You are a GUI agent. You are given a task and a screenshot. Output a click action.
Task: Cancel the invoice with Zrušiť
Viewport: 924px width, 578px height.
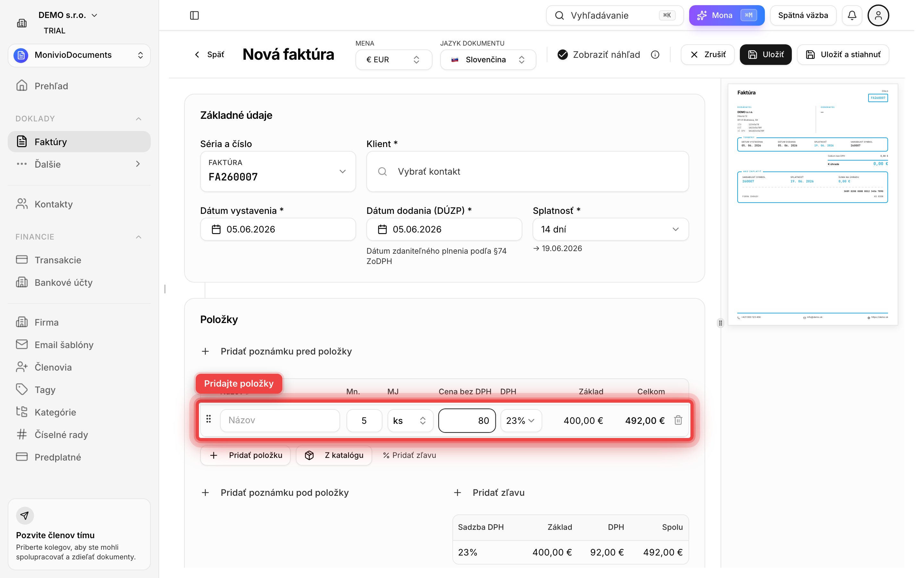coord(707,55)
